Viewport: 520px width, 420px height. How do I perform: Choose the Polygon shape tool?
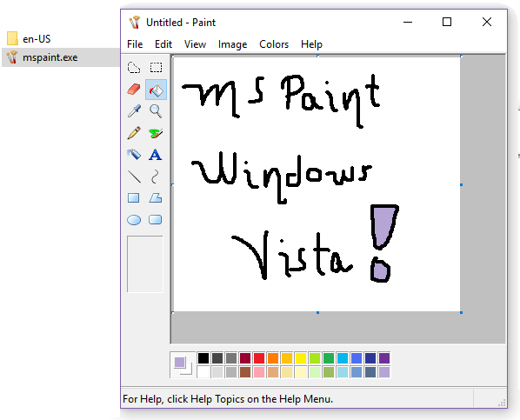(x=156, y=198)
